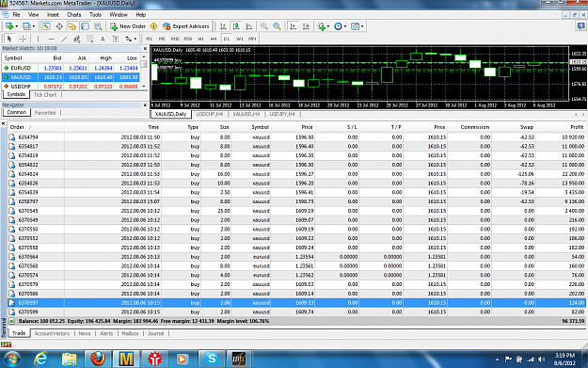Screen dimensions: 588x368
Task: Open the MetaEditor yellow diamond icon
Action: click(x=153, y=26)
